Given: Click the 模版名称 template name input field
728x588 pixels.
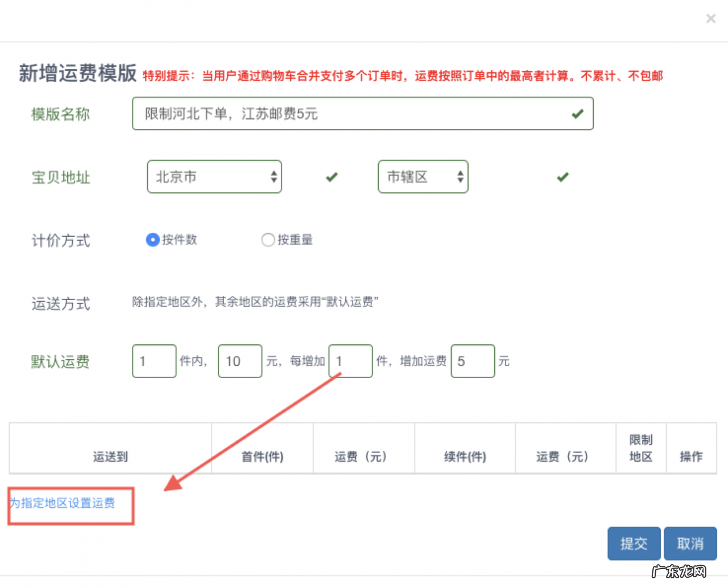Looking at the screenshot, I should (x=341, y=114).
